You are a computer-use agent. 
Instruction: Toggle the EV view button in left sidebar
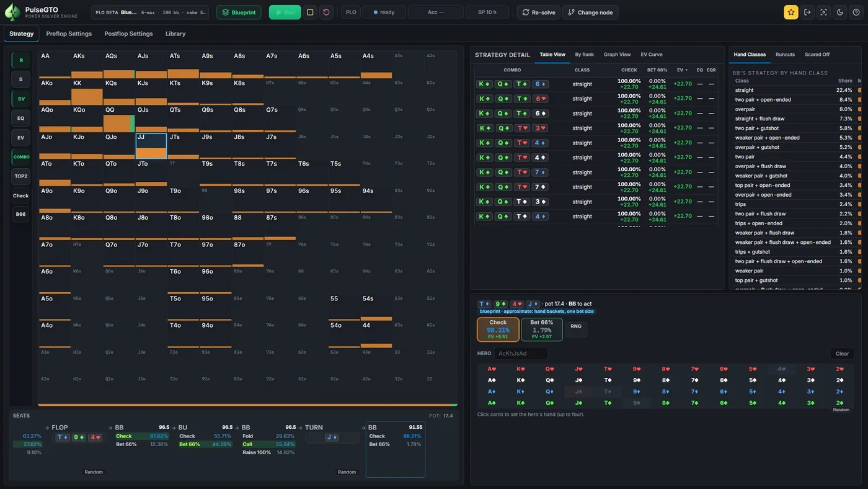(x=21, y=138)
